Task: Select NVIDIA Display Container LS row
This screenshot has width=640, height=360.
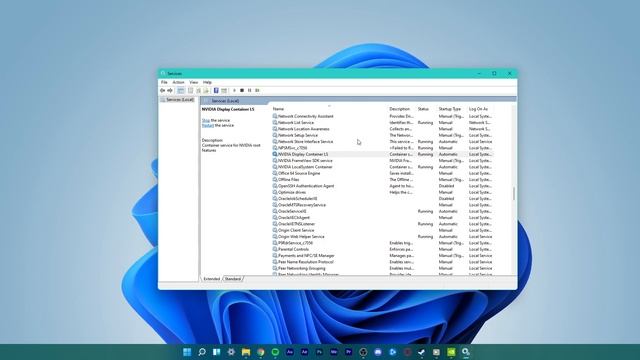Action: click(x=382, y=154)
